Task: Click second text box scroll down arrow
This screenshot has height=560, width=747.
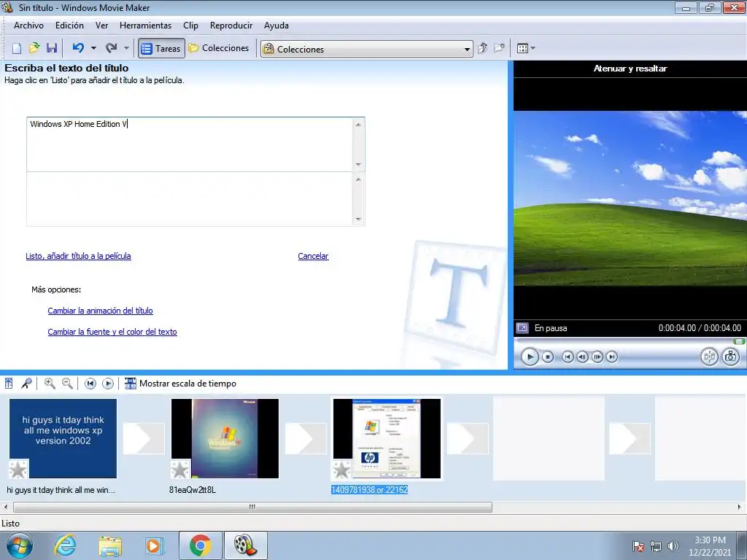Action: (x=358, y=219)
